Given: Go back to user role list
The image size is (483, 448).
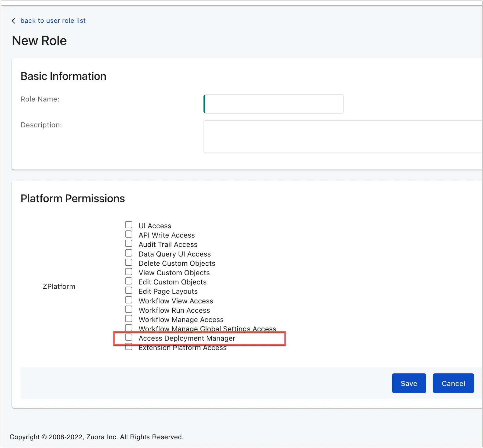Looking at the screenshot, I should tap(53, 21).
